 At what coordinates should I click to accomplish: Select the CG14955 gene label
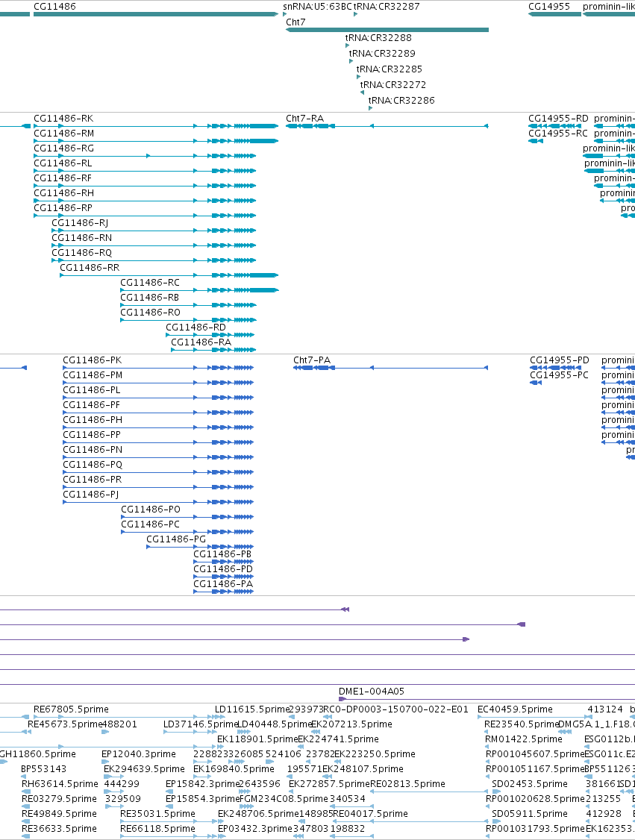pos(549,7)
